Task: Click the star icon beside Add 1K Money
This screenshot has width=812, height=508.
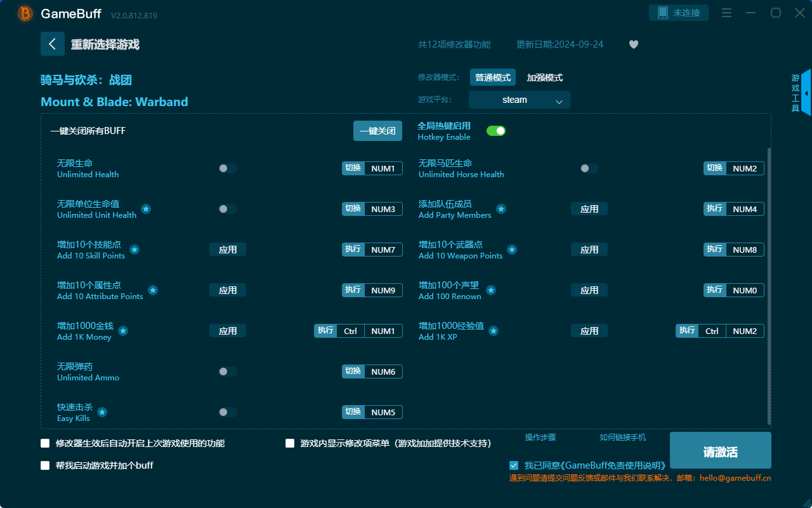Action: tap(122, 331)
